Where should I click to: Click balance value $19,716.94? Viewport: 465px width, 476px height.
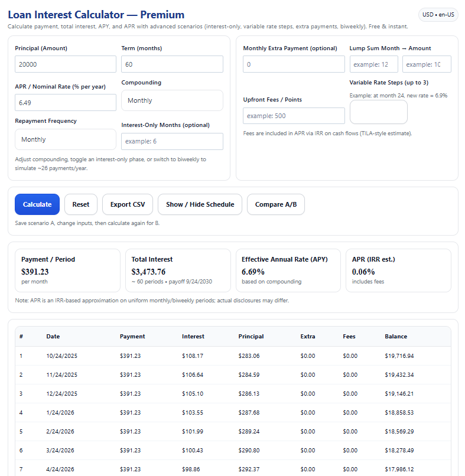click(x=399, y=356)
